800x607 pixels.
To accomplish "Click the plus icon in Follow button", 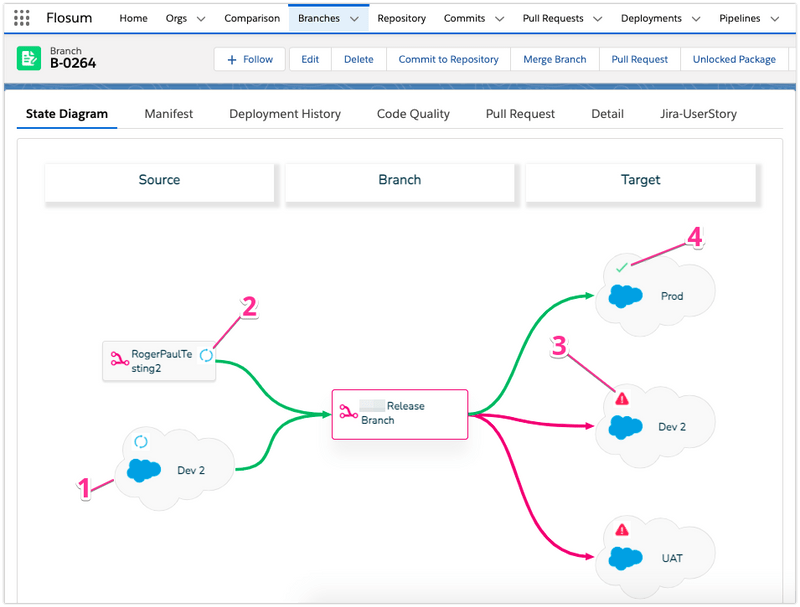I will (232, 60).
